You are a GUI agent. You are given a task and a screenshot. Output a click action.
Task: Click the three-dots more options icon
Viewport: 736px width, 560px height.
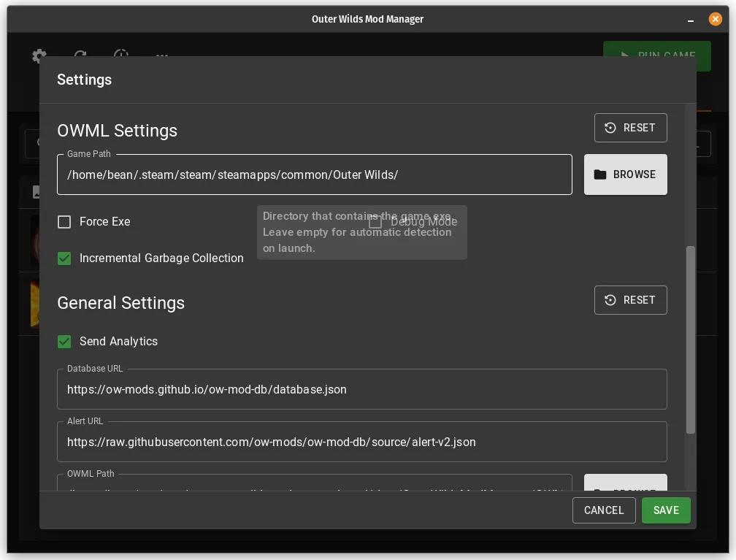tap(162, 56)
